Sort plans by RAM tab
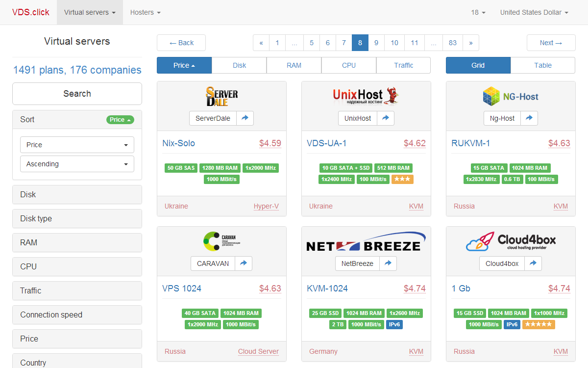The image size is (588, 368). (294, 65)
